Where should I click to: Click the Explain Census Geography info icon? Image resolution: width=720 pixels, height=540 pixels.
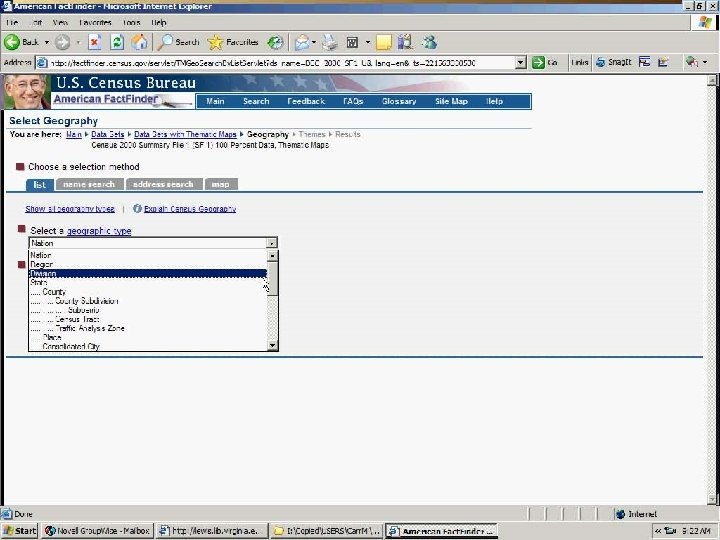click(137, 208)
